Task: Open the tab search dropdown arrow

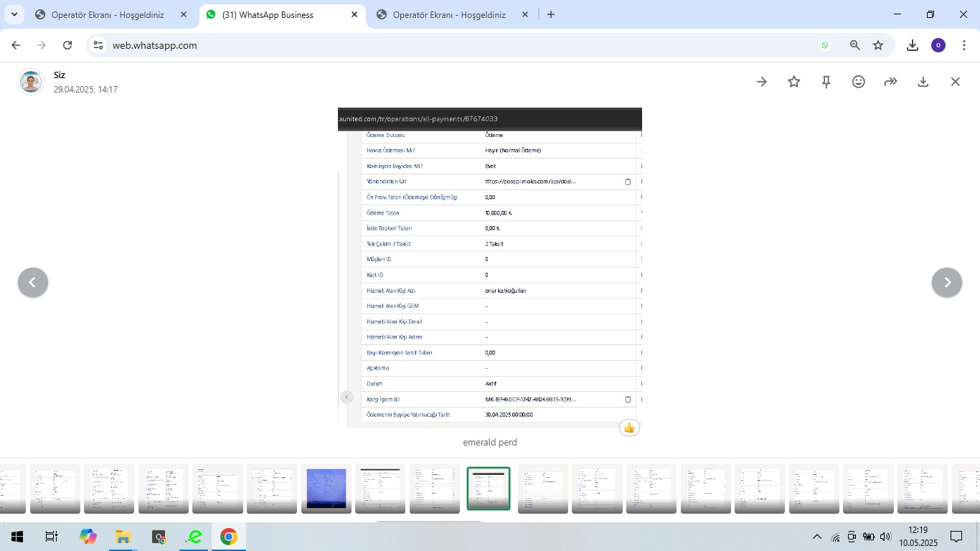Action: 14,14
